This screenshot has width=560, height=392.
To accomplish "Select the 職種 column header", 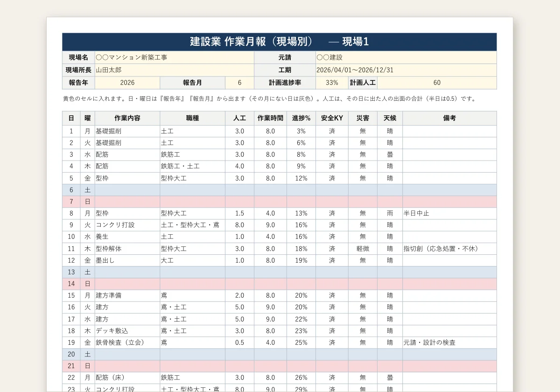I will [x=193, y=118].
